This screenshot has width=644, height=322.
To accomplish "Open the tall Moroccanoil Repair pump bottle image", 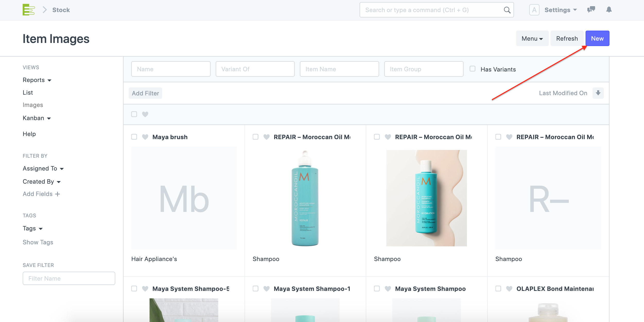I will click(x=305, y=198).
